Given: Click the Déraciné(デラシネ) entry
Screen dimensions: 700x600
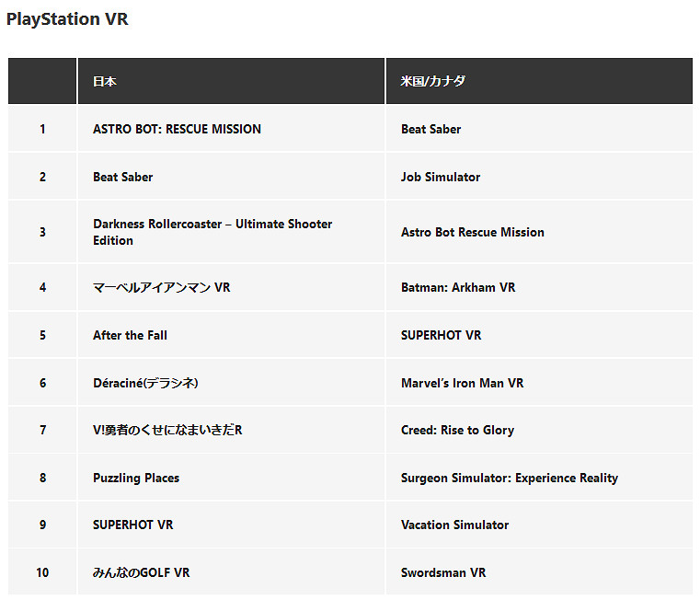Looking at the screenshot, I should coord(145,384).
